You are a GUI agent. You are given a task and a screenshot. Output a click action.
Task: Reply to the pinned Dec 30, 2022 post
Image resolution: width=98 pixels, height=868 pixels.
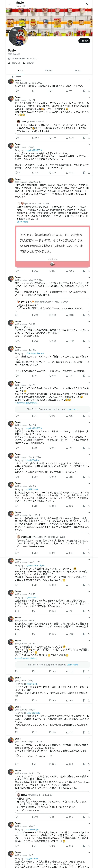pos(16,91)
